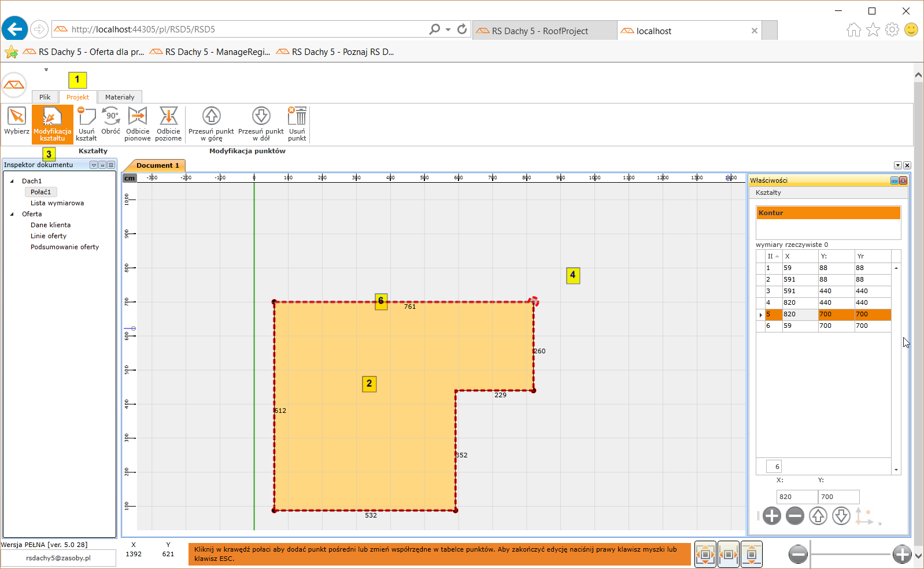924x569 pixels.
Task: Open the RS Dachy 5 - Poznaj bookmark
Action: 342,52
